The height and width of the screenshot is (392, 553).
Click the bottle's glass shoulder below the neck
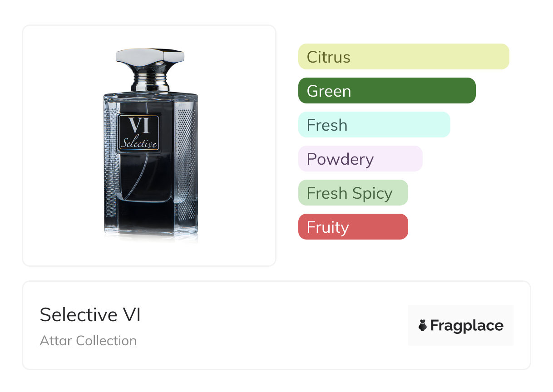150,97
